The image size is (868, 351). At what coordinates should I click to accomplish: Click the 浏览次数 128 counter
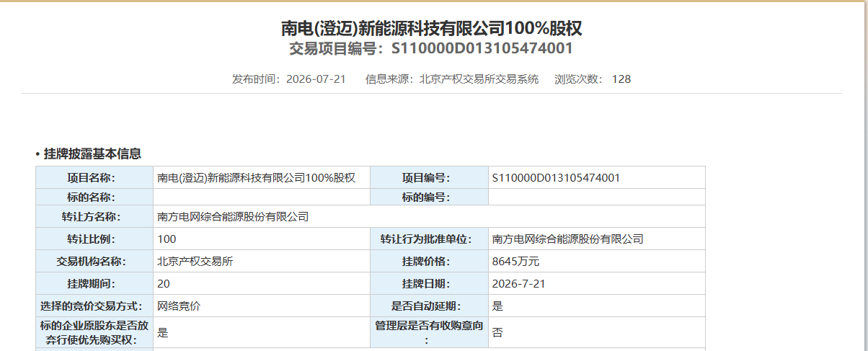pyautogui.click(x=593, y=79)
